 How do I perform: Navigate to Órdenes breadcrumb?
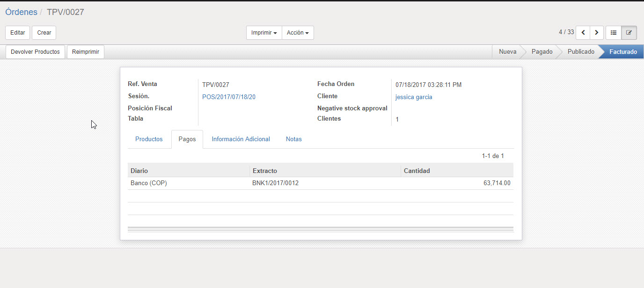coord(21,12)
